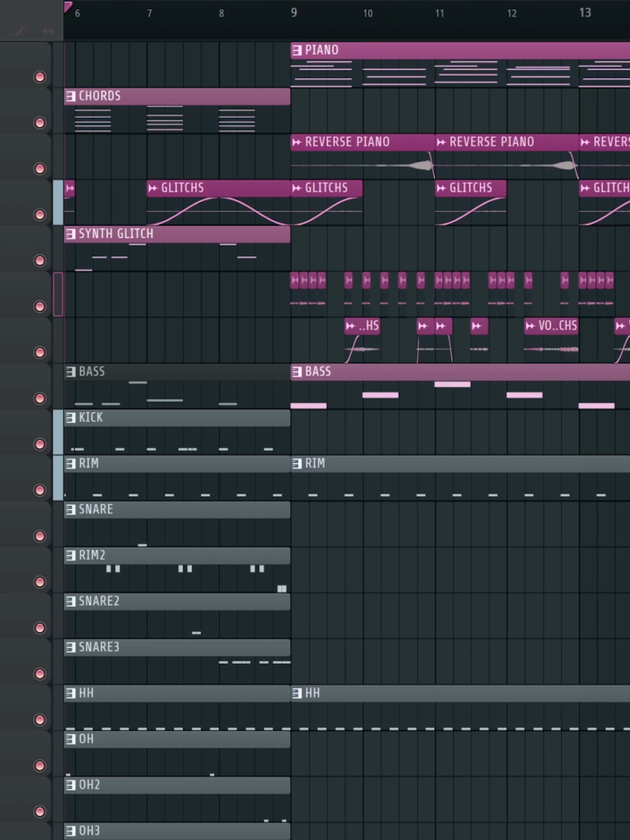
Task: Click the blue selection strip of RIM track
Action: (58, 478)
